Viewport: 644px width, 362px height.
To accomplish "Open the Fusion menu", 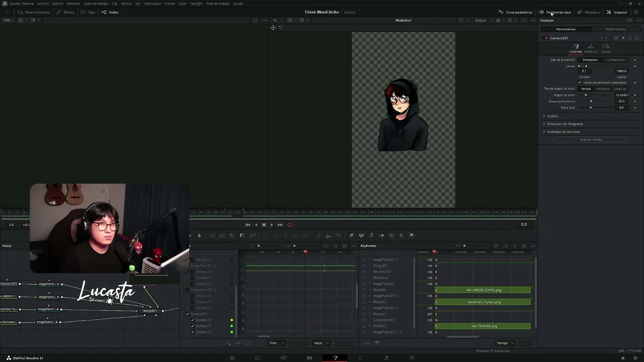I will [170, 4].
